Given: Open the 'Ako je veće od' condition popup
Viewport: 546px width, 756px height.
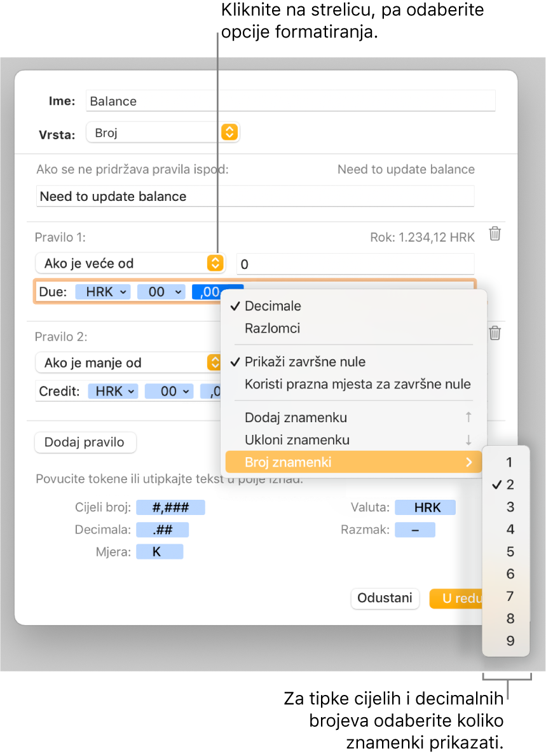Looking at the screenshot, I should (x=130, y=263).
